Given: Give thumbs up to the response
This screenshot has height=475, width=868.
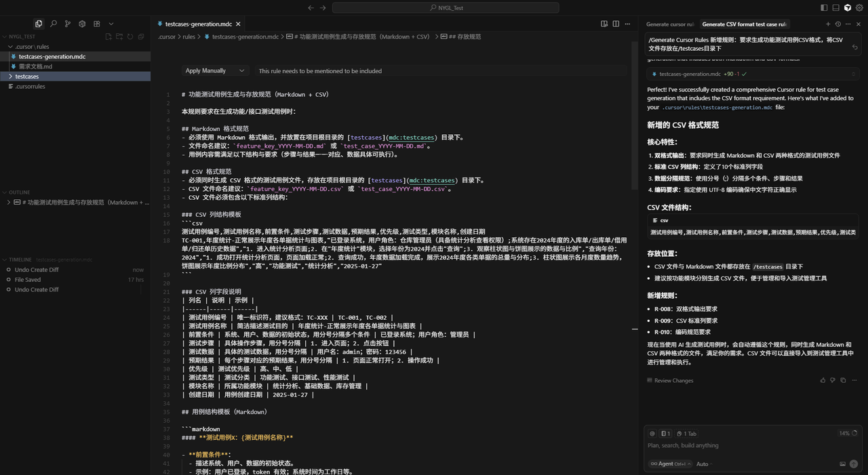Looking at the screenshot, I should tap(823, 380).
